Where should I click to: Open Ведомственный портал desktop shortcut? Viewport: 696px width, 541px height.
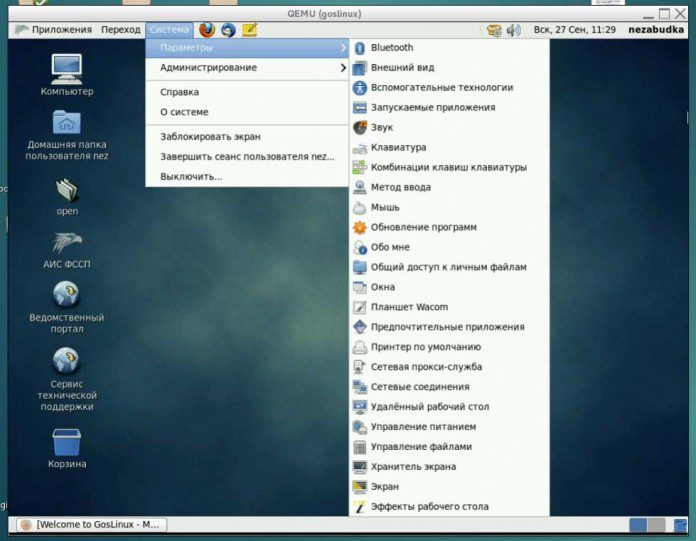67,307
